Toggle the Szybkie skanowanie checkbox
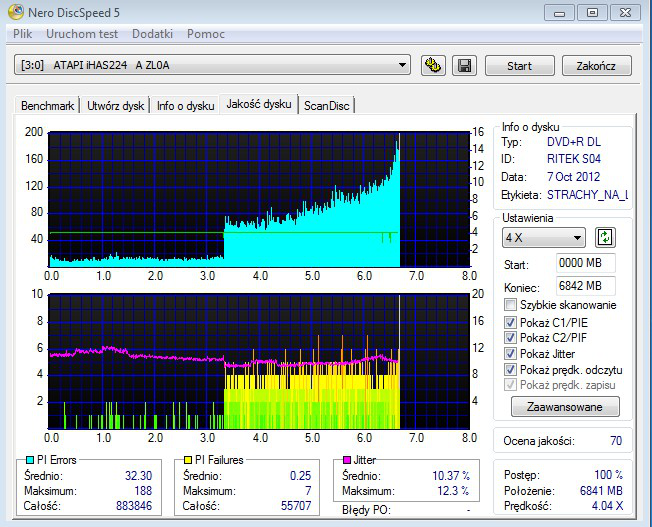652x527 pixels. click(510, 305)
